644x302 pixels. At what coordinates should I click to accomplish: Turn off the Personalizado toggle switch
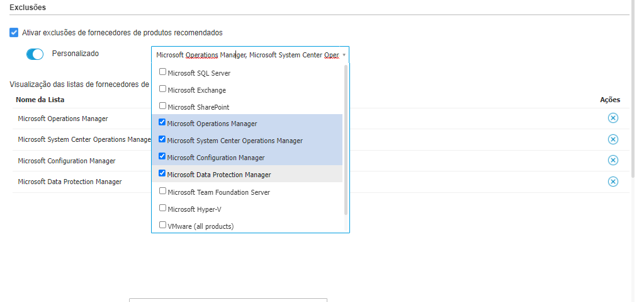coord(35,54)
